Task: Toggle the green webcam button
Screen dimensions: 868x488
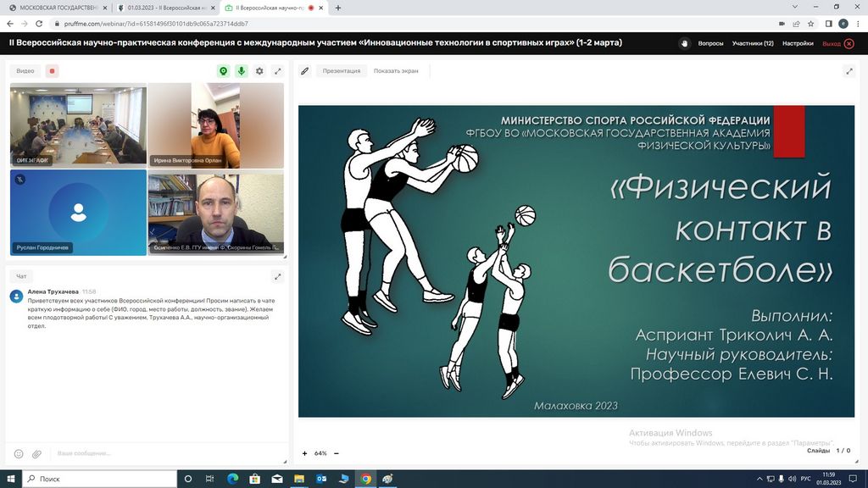Action: pos(224,71)
